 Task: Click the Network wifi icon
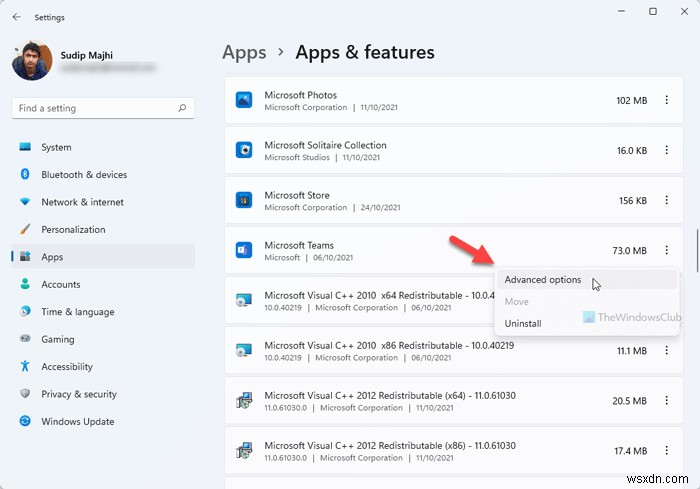25,202
